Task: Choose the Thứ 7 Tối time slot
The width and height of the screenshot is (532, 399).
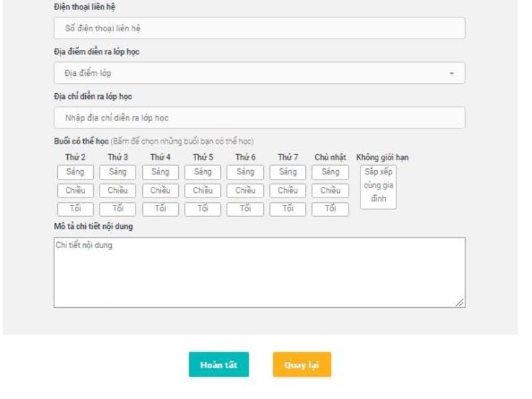Action: pyautogui.click(x=288, y=209)
